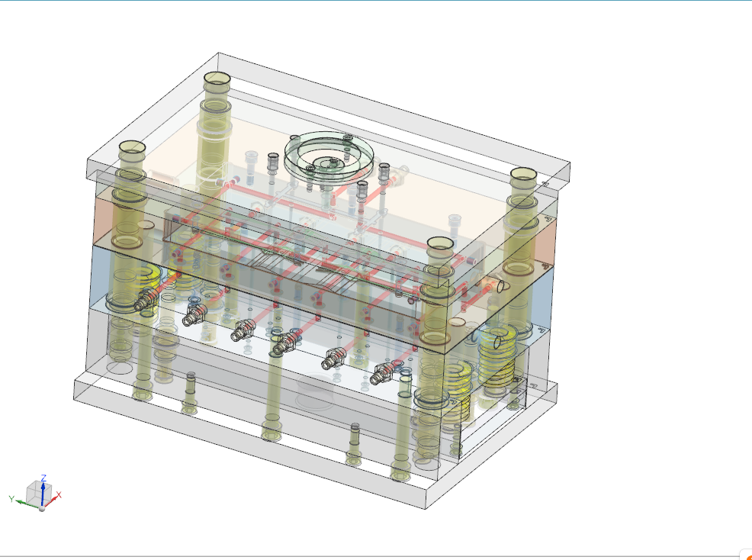Pick the top of the far-right guide pillar
752x560 pixels.
coord(523,175)
